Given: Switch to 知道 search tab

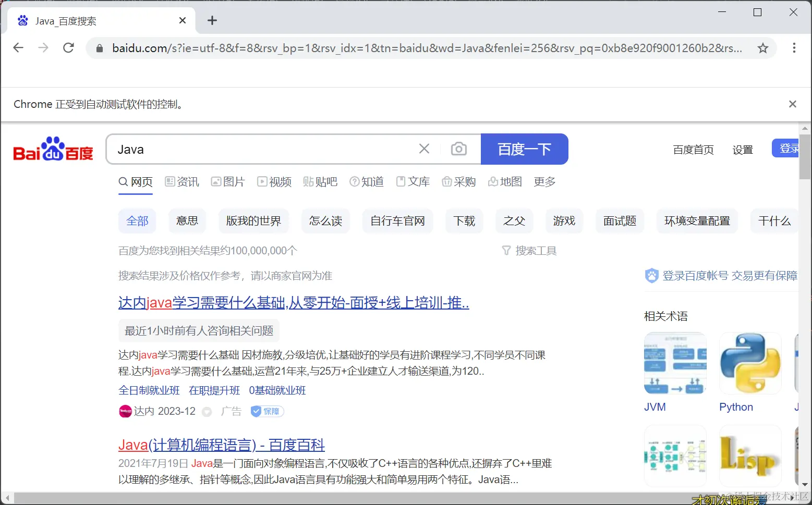Looking at the screenshot, I should [367, 182].
